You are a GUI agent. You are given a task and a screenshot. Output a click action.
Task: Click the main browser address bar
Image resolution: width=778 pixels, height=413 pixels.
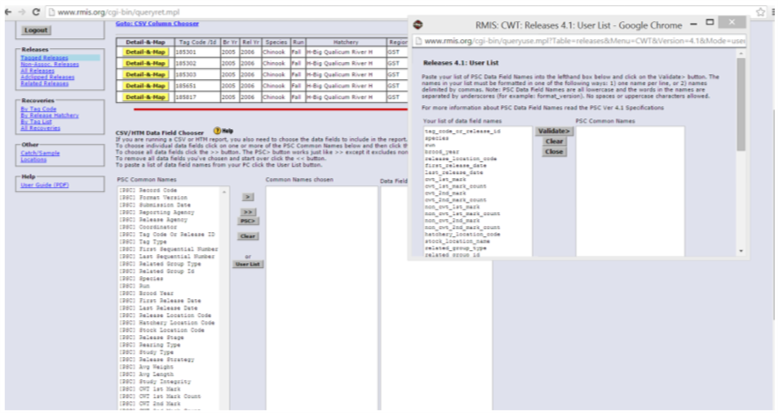pyautogui.click(x=399, y=12)
